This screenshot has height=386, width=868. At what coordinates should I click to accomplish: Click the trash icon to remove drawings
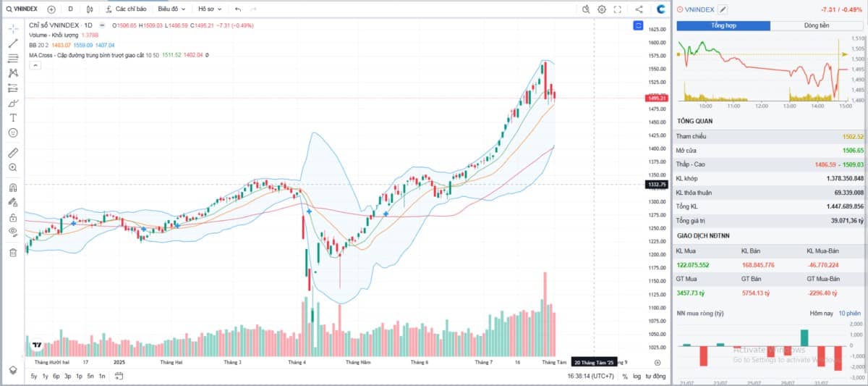click(12, 252)
